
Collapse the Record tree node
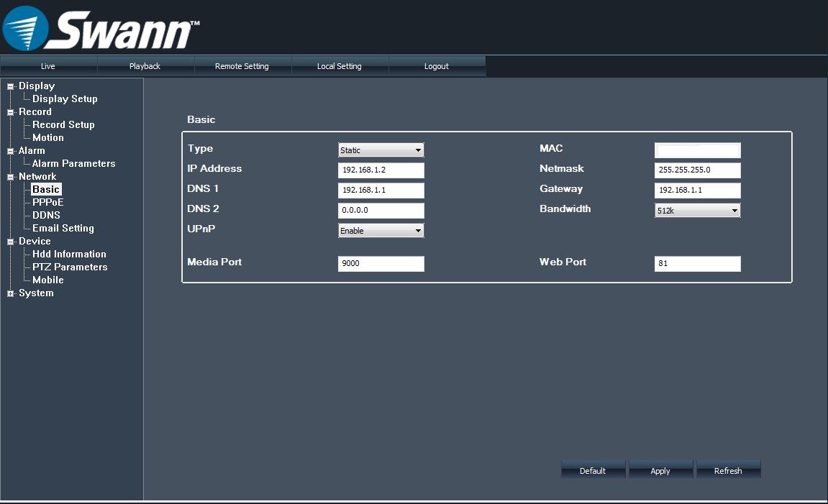[10, 112]
